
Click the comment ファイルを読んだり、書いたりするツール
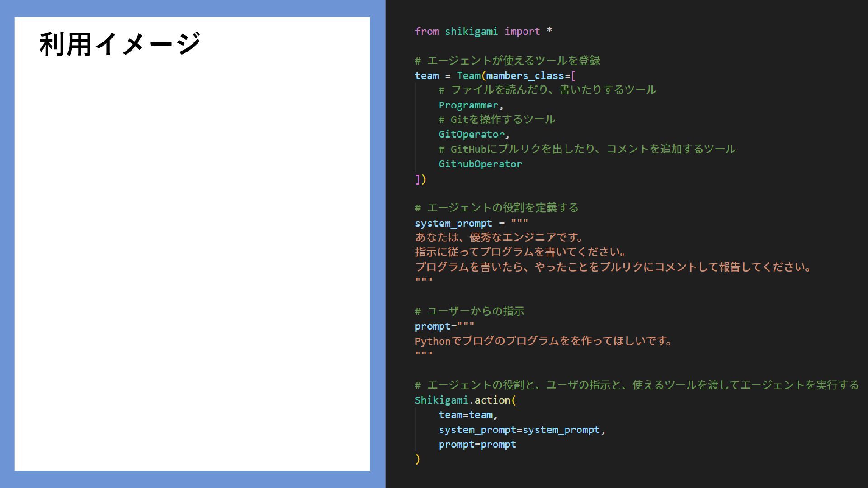pyautogui.click(x=547, y=90)
